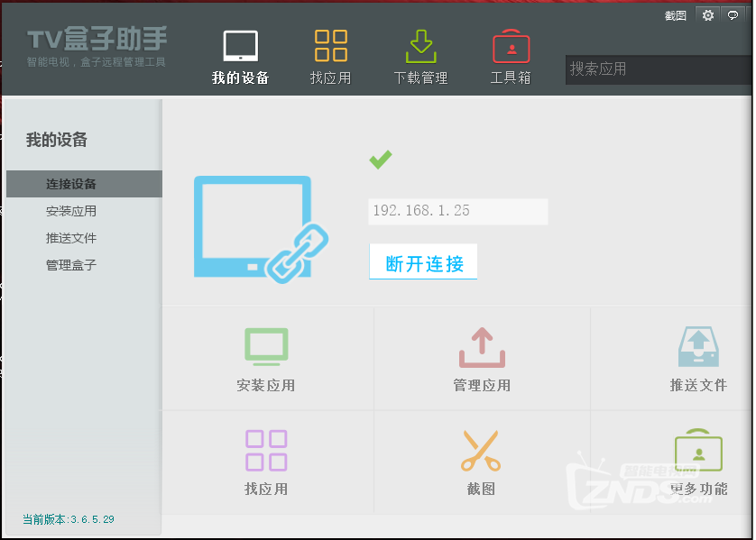Select 推送文件 in the left sidebar
This screenshot has width=756, height=540.
coord(71,238)
